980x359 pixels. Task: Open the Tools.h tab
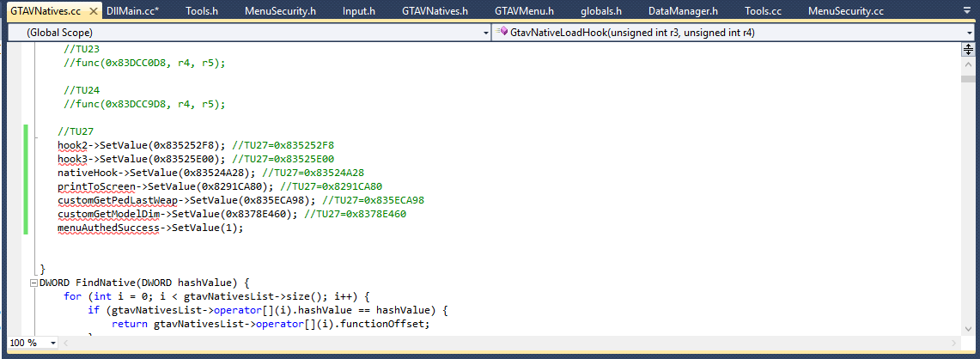(x=201, y=11)
